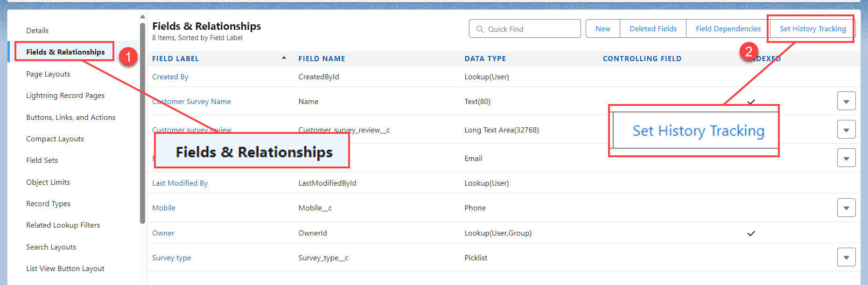Open Compact Layouts section

pyautogui.click(x=55, y=139)
